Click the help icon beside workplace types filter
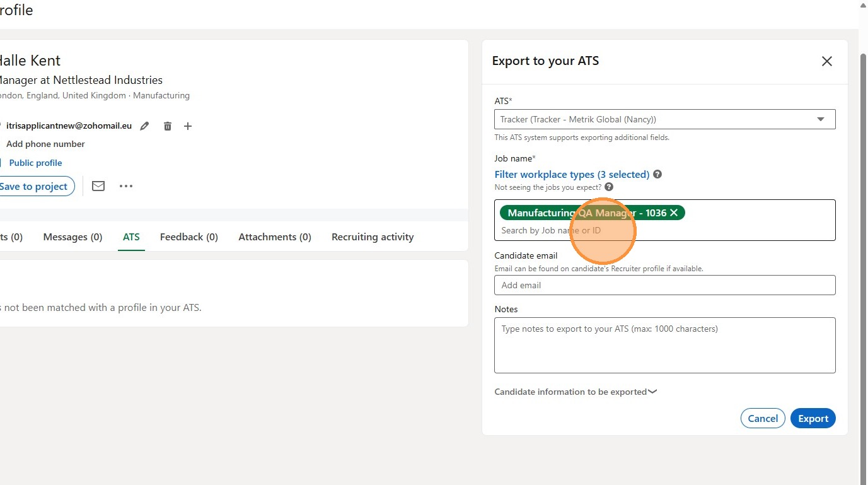Image resolution: width=868 pixels, height=485 pixels. point(657,174)
